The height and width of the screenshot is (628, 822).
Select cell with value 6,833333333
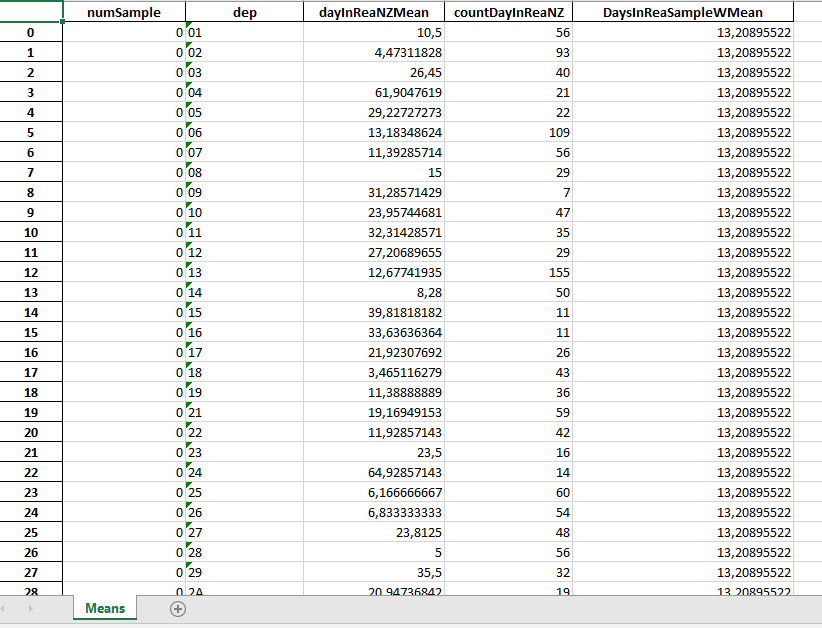coord(374,512)
